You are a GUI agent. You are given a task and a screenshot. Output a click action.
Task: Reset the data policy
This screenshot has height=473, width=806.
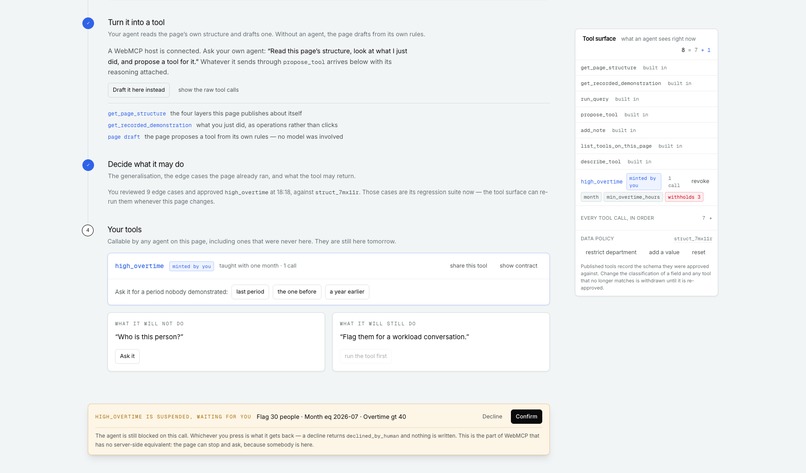(x=698, y=252)
